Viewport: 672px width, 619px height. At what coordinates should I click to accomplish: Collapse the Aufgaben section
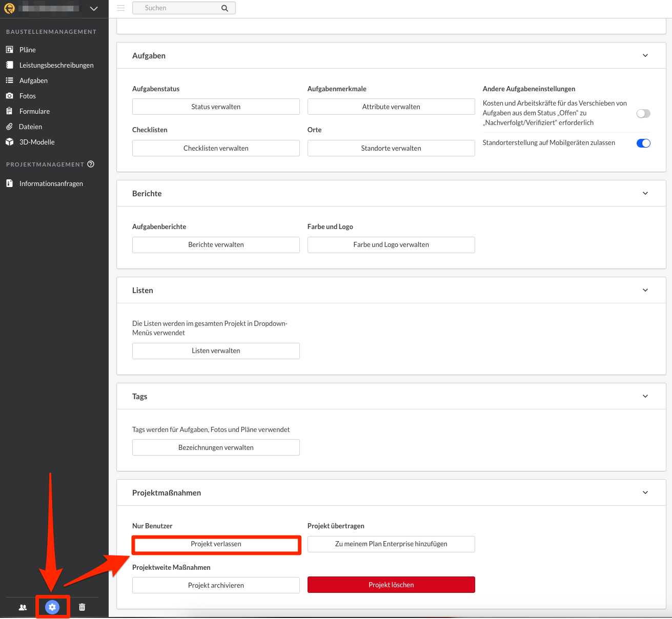pyautogui.click(x=645, y=55)
